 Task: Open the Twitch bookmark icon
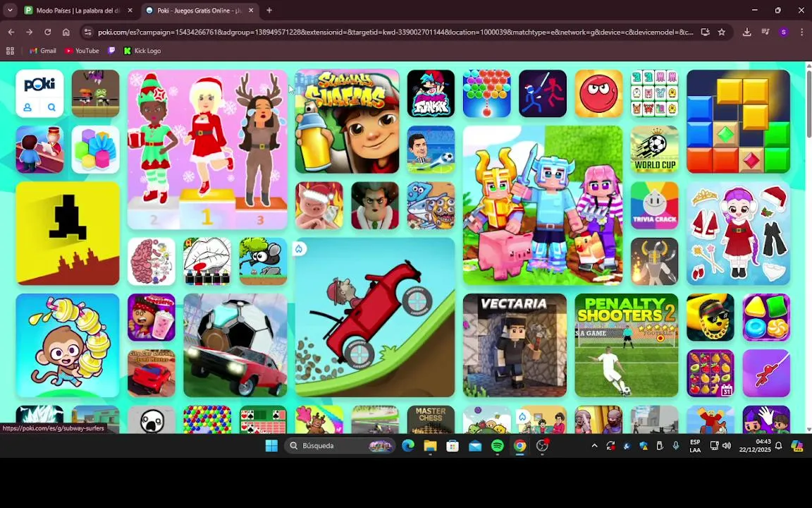111,51
